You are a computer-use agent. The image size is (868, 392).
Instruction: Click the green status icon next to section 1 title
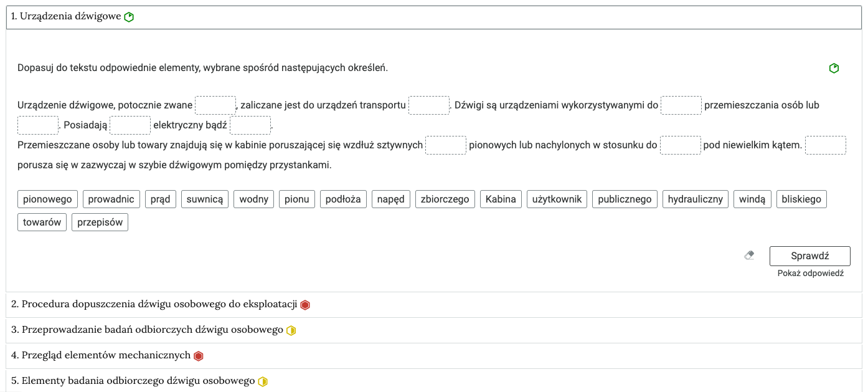(128, 17)
